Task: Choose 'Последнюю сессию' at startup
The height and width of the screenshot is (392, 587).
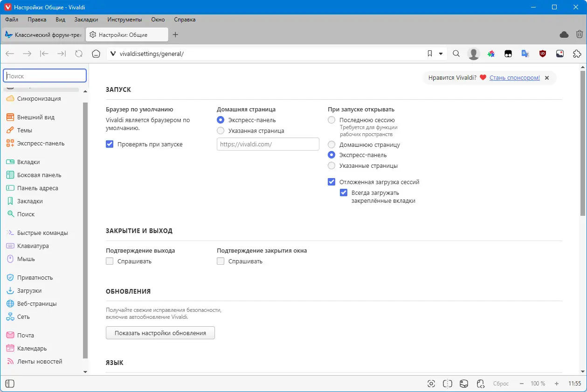Action: [331, 120]
